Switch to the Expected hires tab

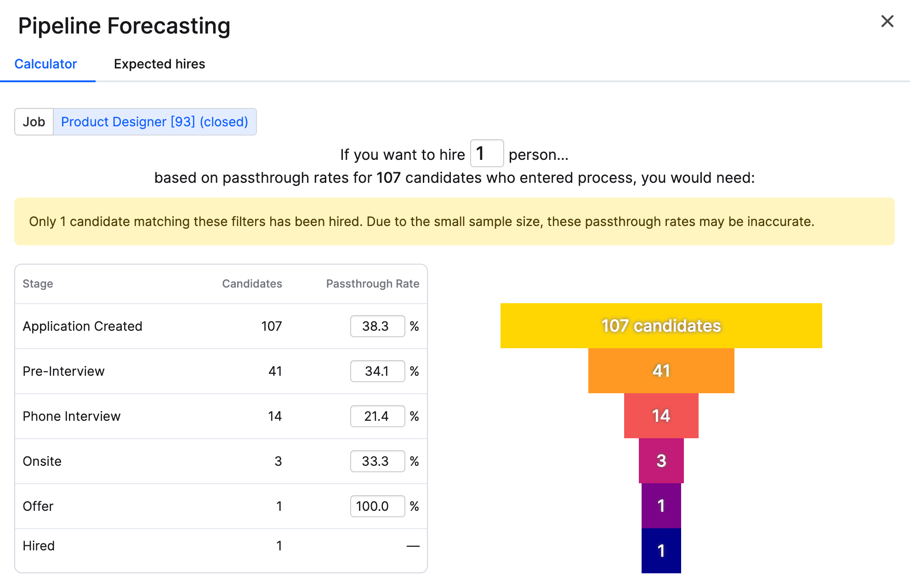point(159,64)
